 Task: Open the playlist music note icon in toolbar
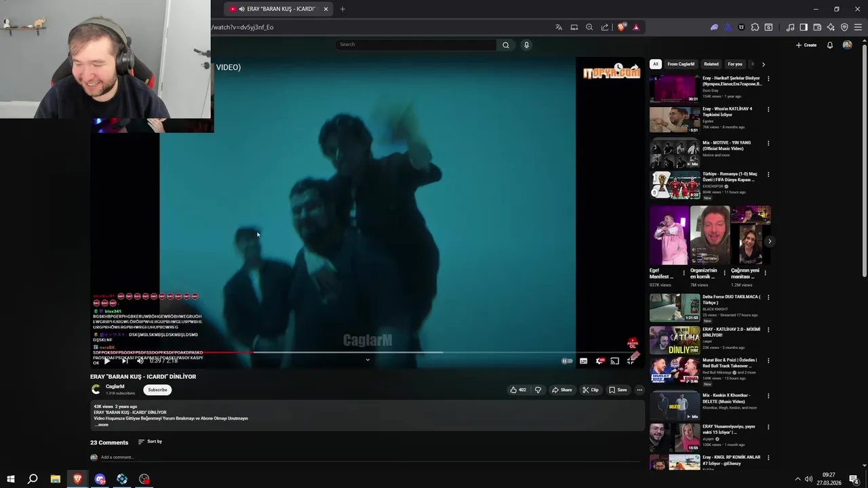790,27
